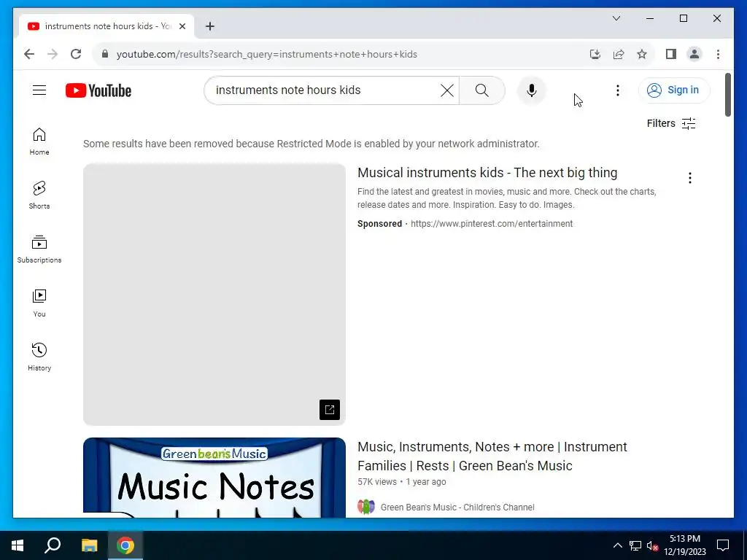This screenshot has width=747, height=560.
Task: Open the YouTube hamburger guide menu
Action: [x=39, y=90]
